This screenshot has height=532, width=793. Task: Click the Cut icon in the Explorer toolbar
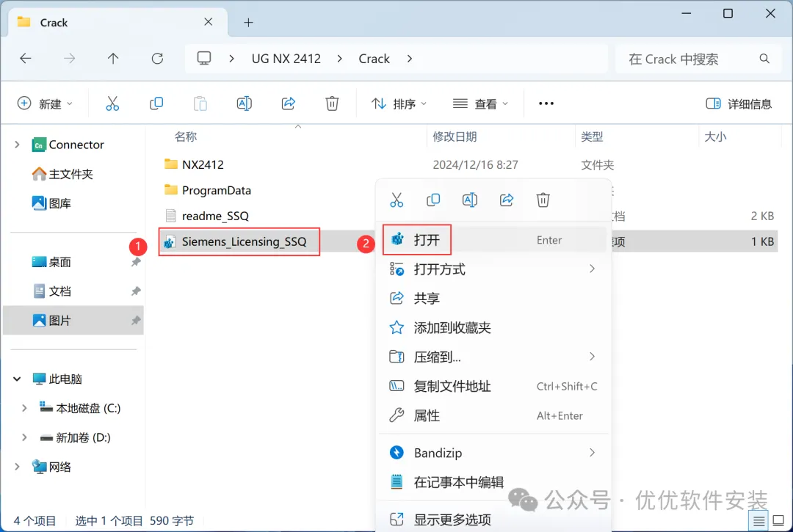(112, 103)
